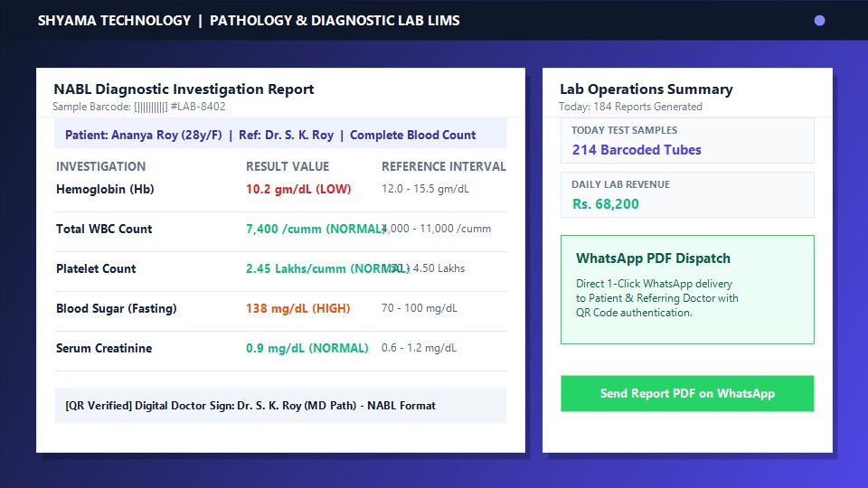This screenshot has height=488, width=868.
Task: Click the '138 mg/dL (HIGH)' result
Action: point(297,309)
